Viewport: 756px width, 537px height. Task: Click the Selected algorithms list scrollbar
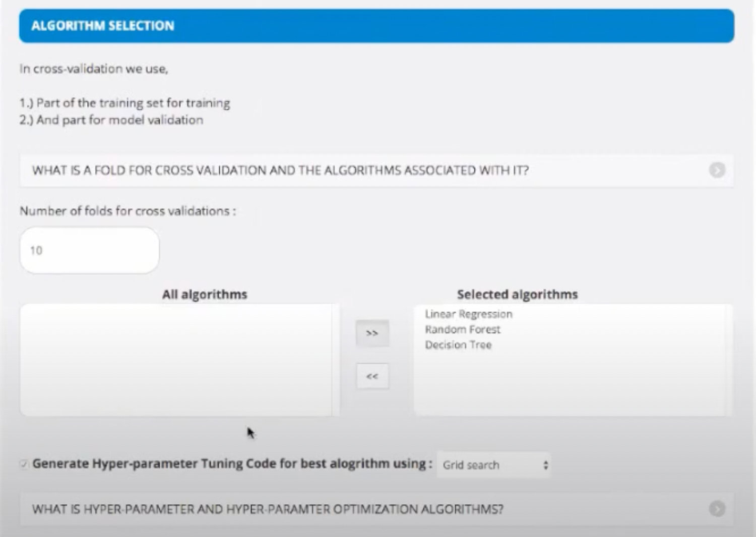click(729, 360)
